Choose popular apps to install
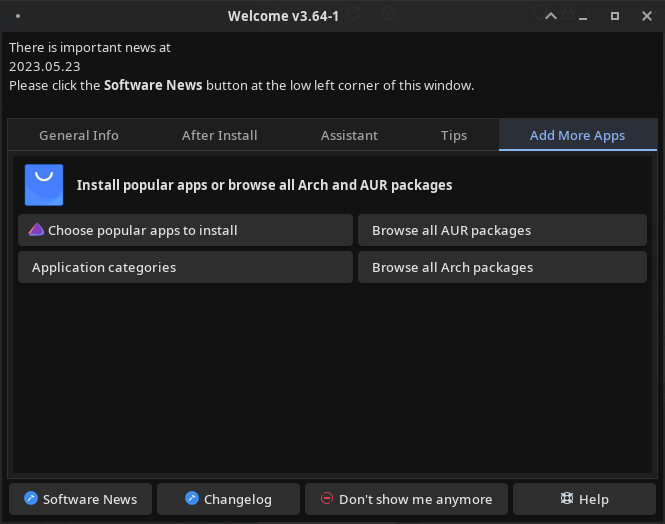The height and width of the screenshot is (524, 665). (185, 230)
